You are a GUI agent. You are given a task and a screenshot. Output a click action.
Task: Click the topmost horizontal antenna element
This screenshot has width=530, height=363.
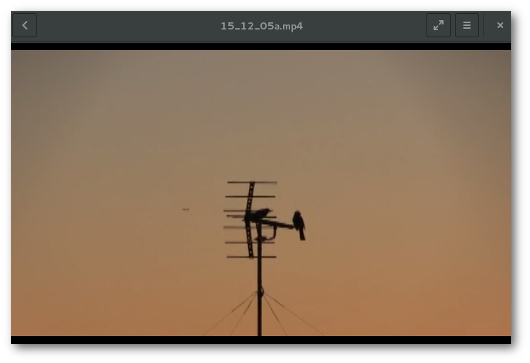[x=252, y=183]
